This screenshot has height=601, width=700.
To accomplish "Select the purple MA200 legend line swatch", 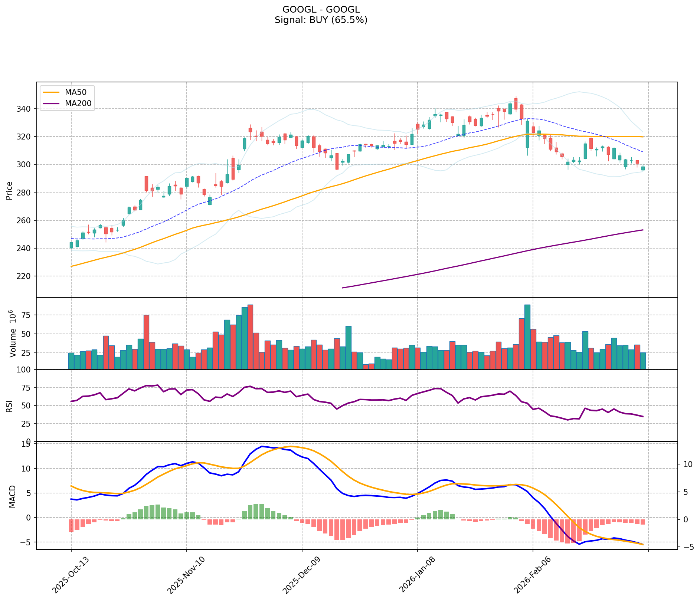I will pyautogui.click(x=52, y=104).
